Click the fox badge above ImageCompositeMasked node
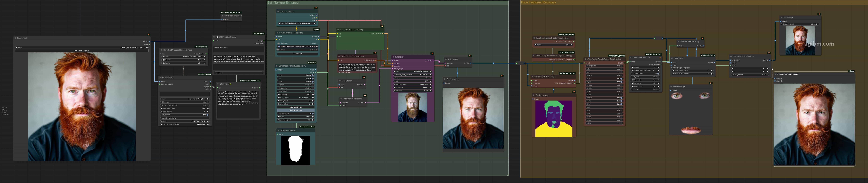 pos(769,53)
